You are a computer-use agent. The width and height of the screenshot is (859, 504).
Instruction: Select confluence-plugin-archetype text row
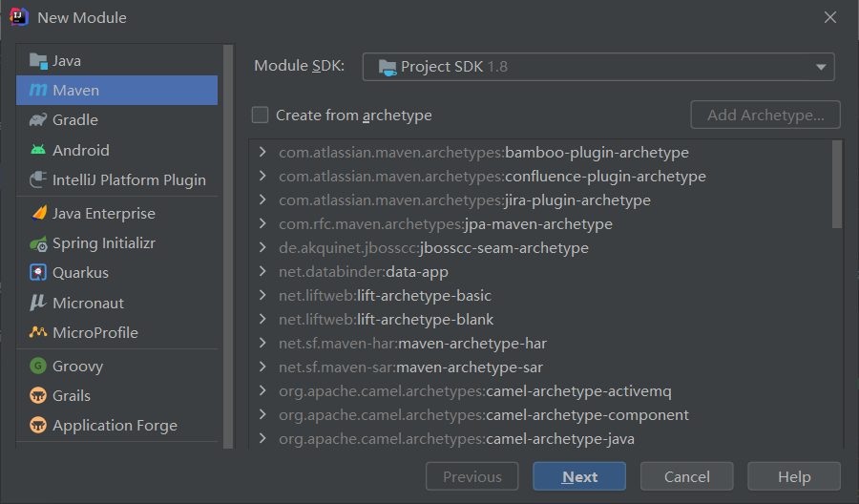click(492, 177)
